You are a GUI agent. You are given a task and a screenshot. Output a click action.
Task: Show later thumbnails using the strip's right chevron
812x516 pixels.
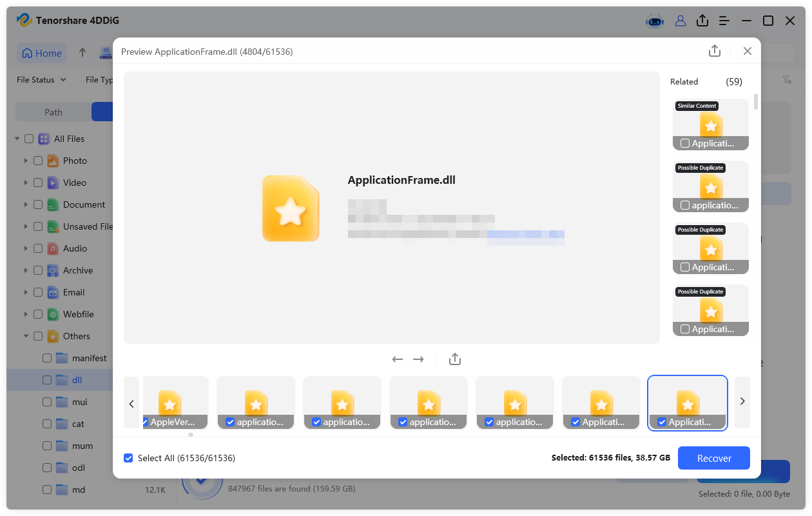[742, 402]
